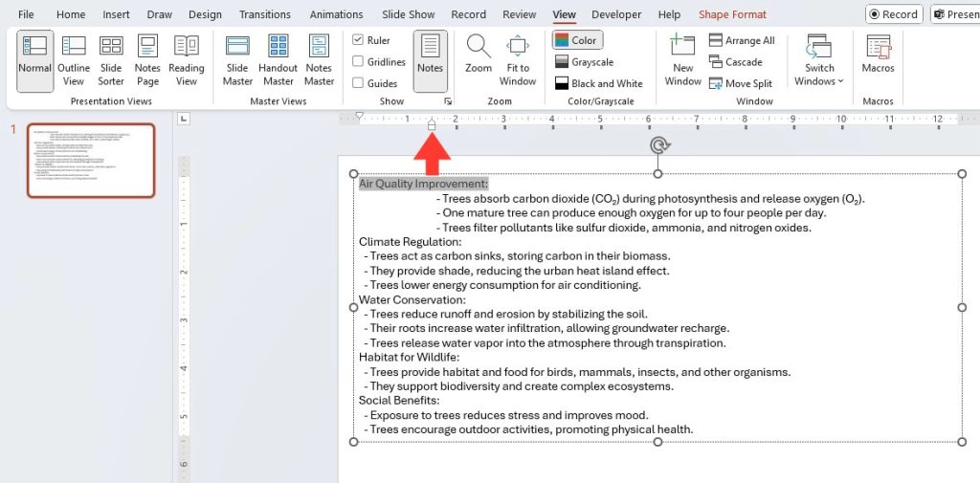Click line 'Trees filter pollutants like sulfur dioxide'
The width and height of the screenshot is (980, 483).
click(x=624, y=228)
